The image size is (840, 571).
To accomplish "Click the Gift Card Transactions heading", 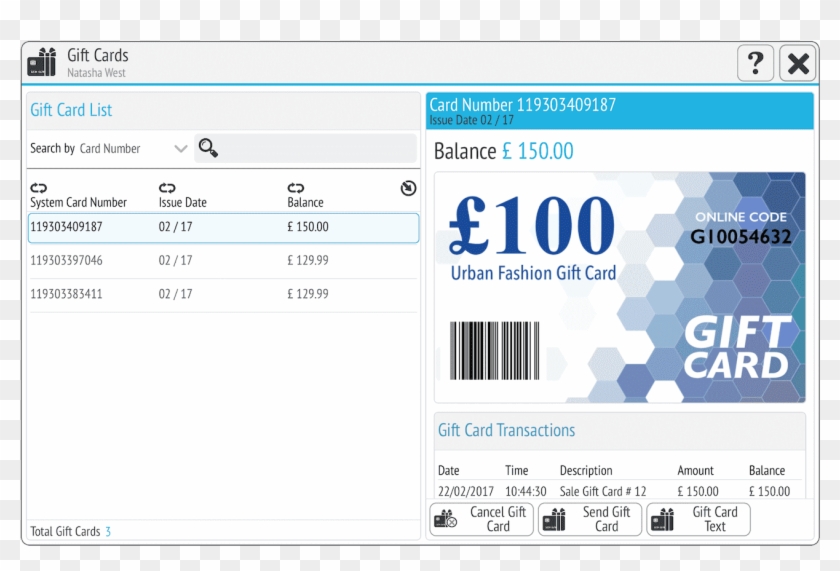I will pos(506,430).
